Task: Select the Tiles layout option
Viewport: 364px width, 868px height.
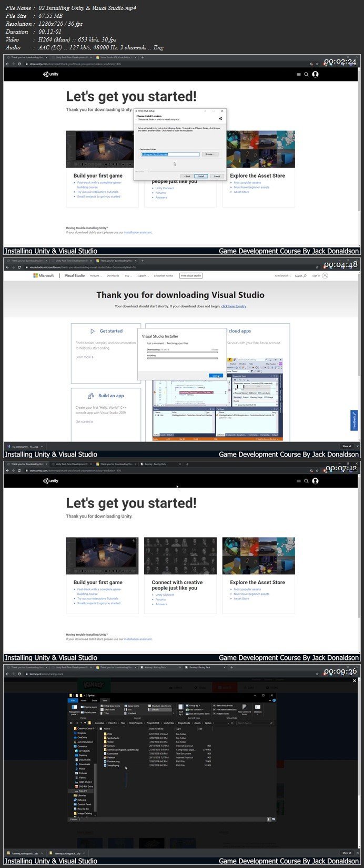Action: tap(106, 713)
